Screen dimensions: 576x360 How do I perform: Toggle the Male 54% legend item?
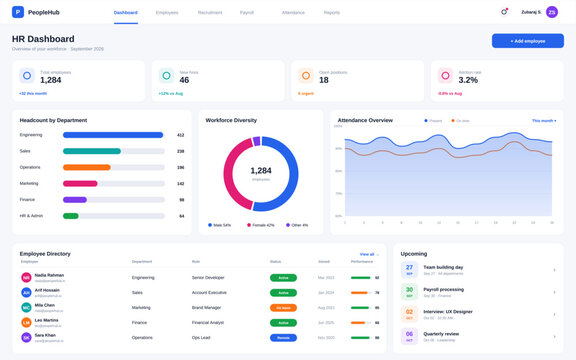click(219, 225)
